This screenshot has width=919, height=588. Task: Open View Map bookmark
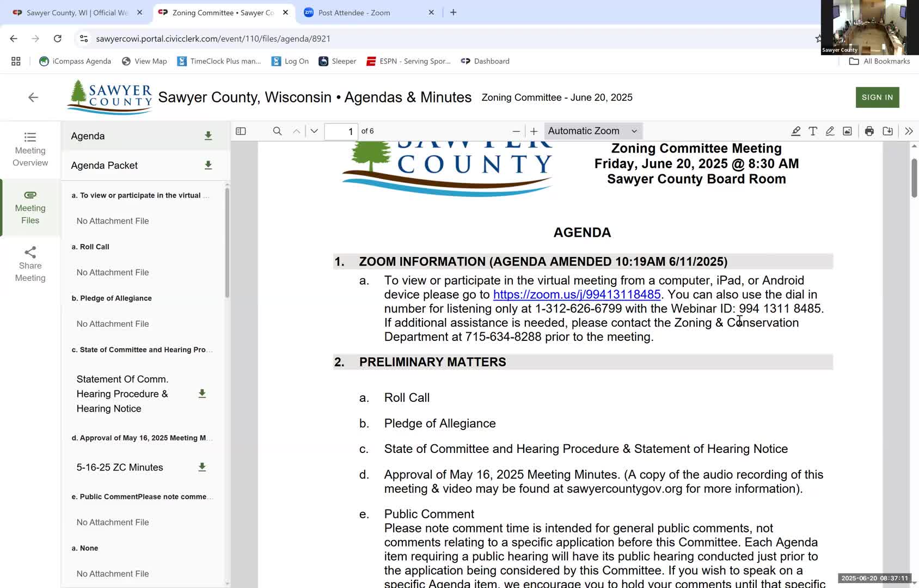(x=144, y=62)
